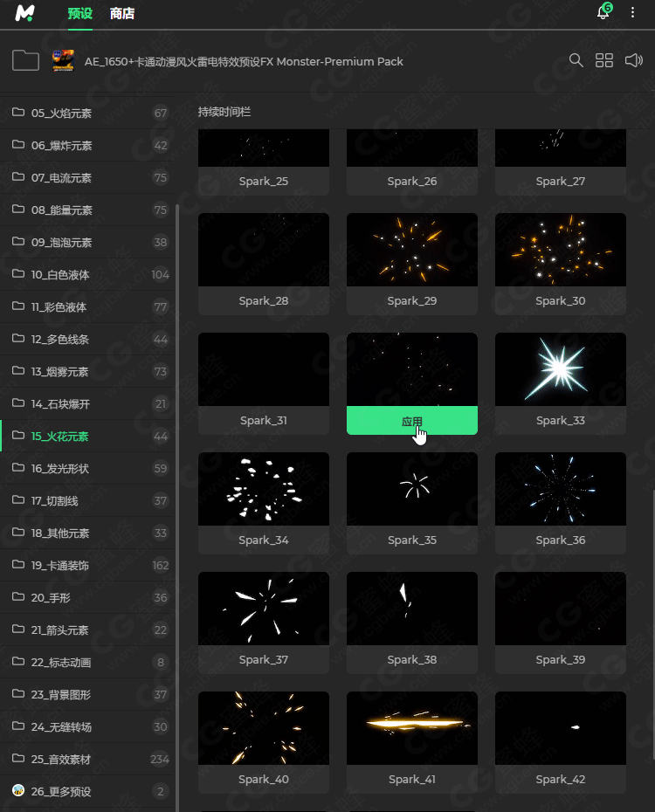Screen dimensions: 655x812
Task: Select the Spark_36 preset thumbnail
Action: click(561, 489)
